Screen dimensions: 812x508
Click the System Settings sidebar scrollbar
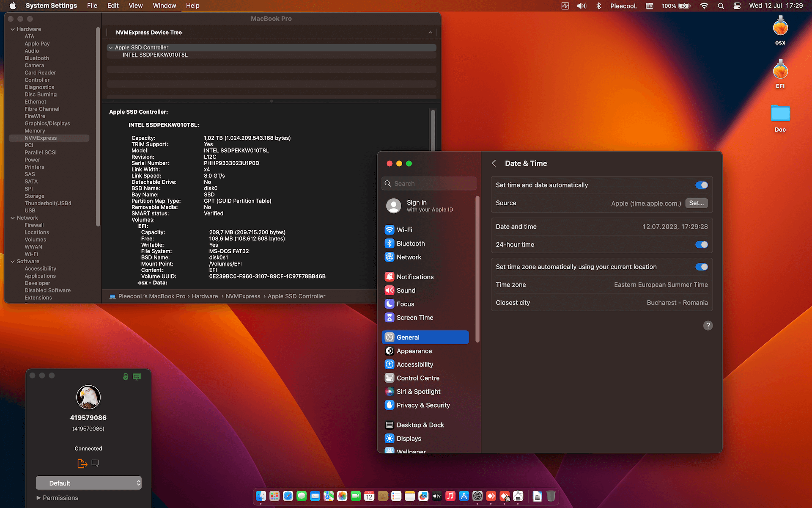click(477, 269)
